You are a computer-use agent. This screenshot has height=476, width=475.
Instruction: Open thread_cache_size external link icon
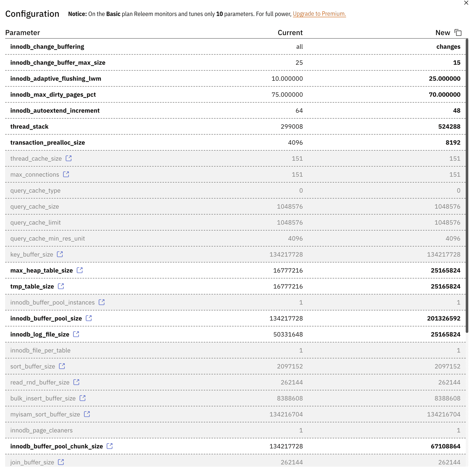coord(69,158)
